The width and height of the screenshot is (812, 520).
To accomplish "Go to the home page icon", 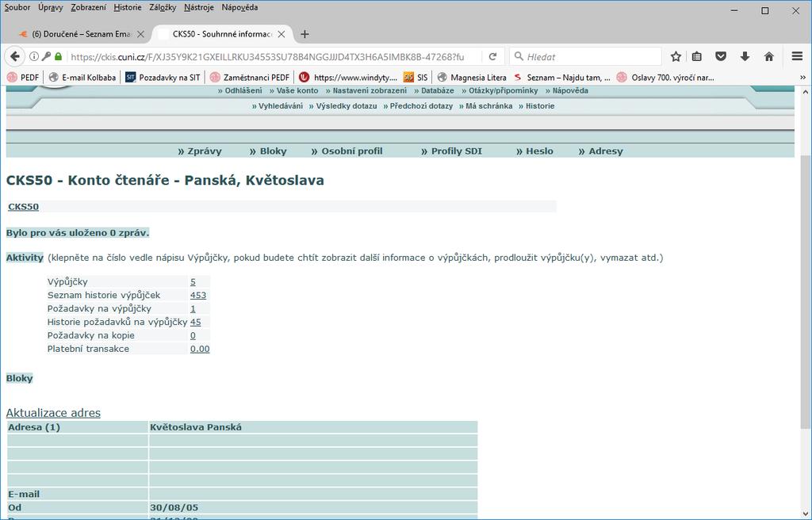I will pyautogui.click(x=769, y=56).
